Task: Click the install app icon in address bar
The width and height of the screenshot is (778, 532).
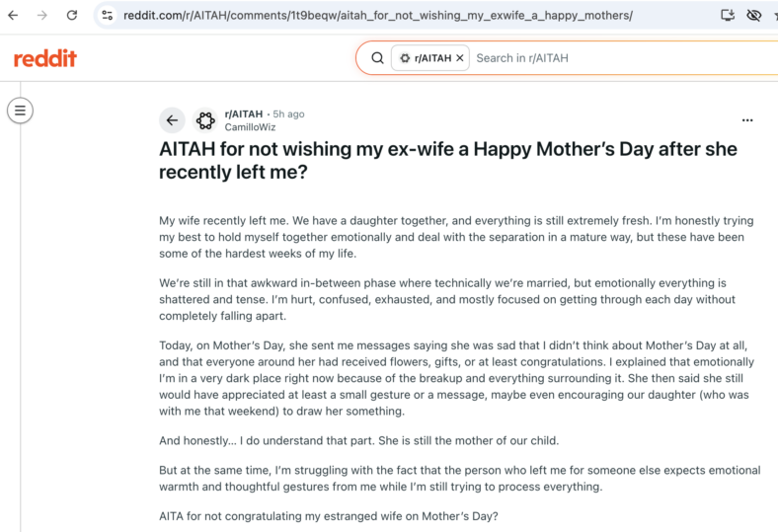Action: coord(728,16)
